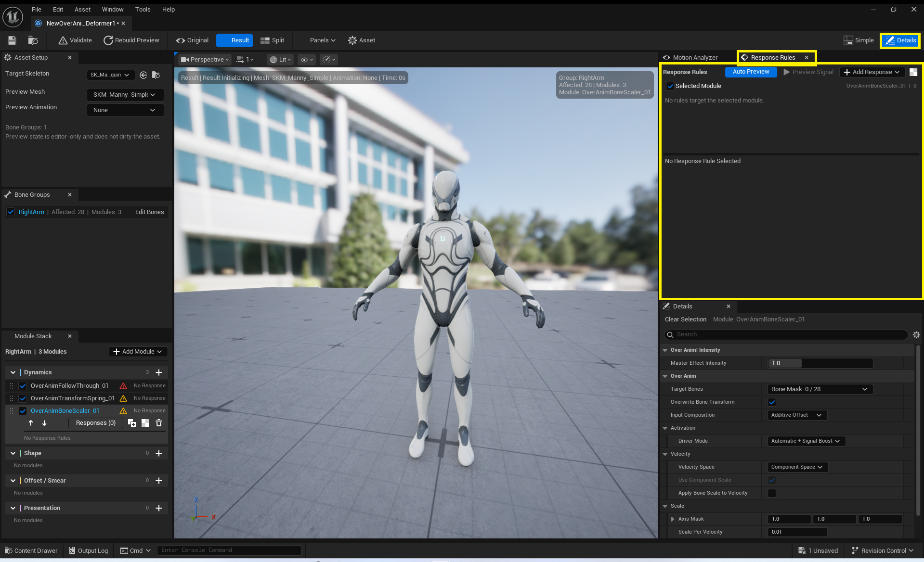Open the Tools menu
924x562 pixels.
[x=143, y=9]
